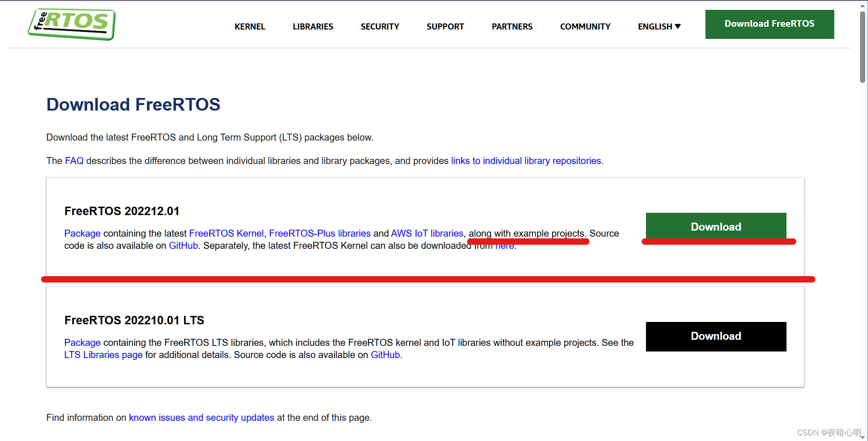Open GitHub link in 202212.01 section
The image size is (868, 441).
click(x=183, y=246)
